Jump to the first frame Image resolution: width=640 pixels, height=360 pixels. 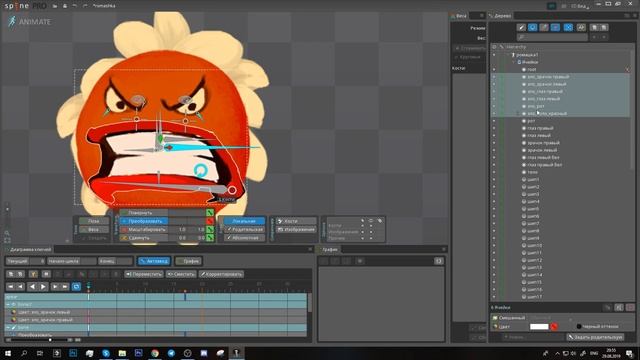coord(10,287)
